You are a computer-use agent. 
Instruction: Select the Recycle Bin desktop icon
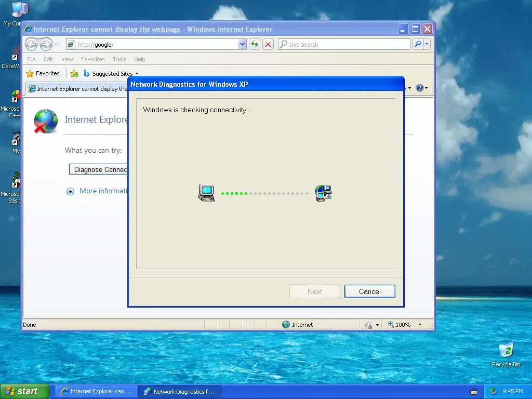tap(506, 354)
